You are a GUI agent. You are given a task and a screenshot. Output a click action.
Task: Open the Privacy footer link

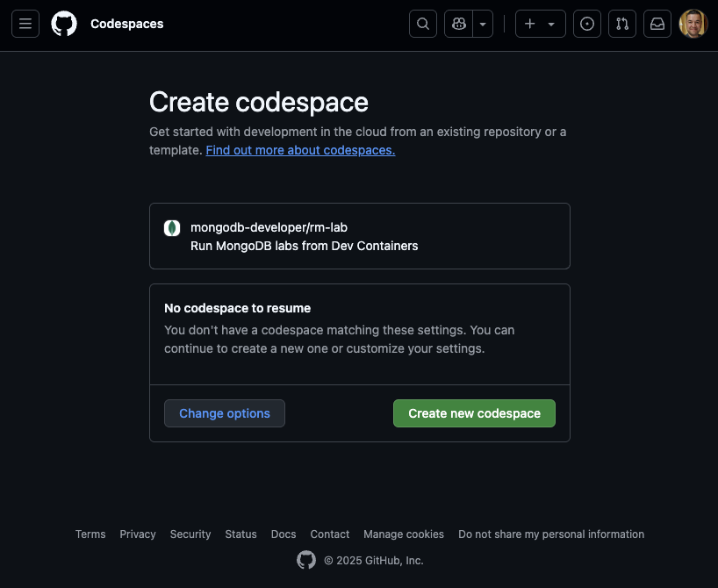point(138,534)
